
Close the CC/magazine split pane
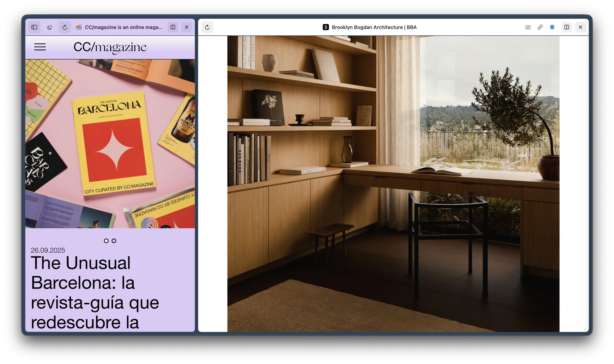coord(186,27)
